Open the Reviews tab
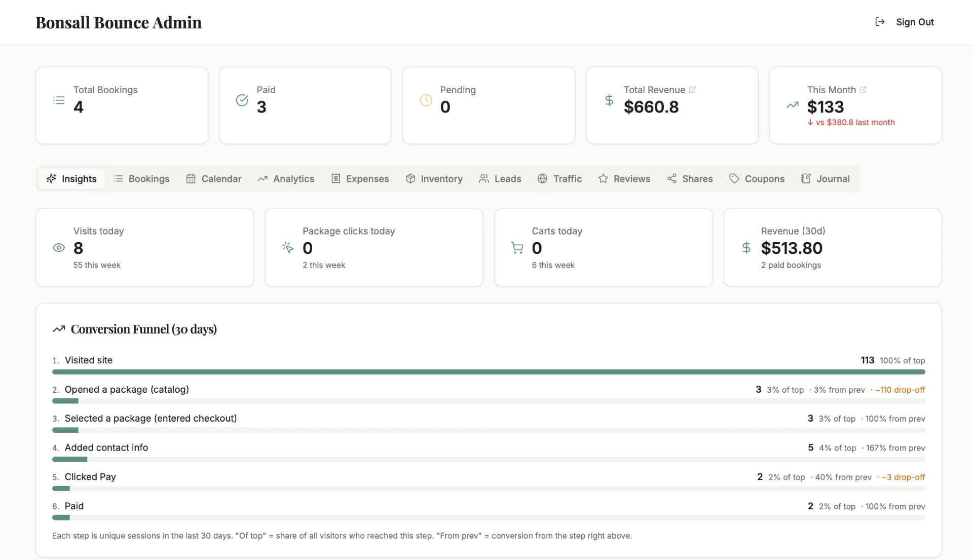Image resolution: width=973 pixels, height=560 pixels. point(624,178)
